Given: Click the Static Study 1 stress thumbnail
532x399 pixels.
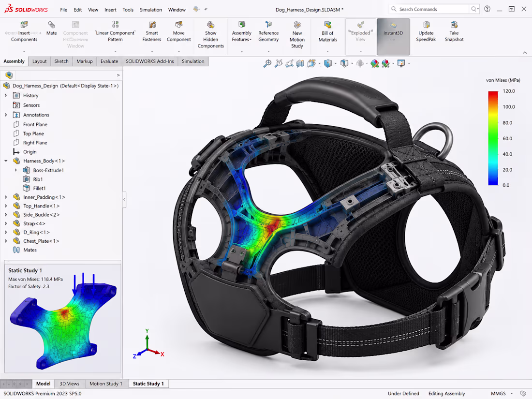Looking at the screenshot, I should 63,321.
